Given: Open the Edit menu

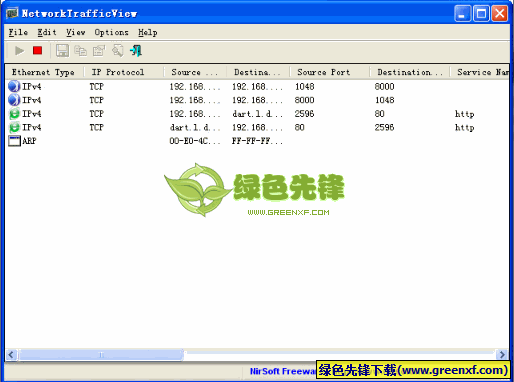Looking at the screenshot, I should tap(47, 32).
